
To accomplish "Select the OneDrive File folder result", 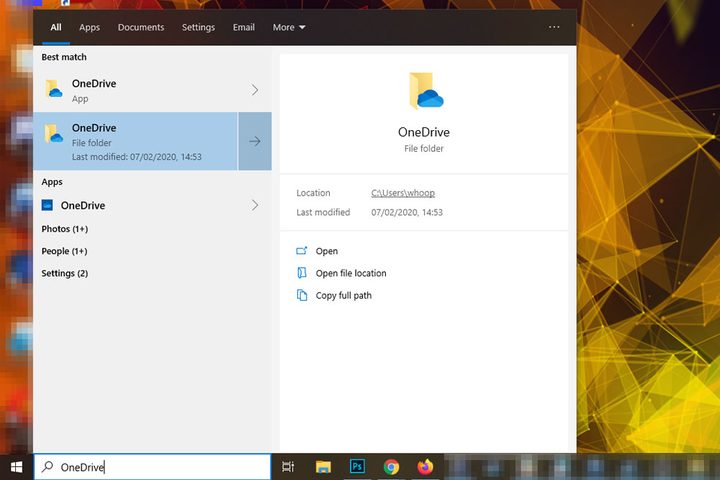I will 135,141.
